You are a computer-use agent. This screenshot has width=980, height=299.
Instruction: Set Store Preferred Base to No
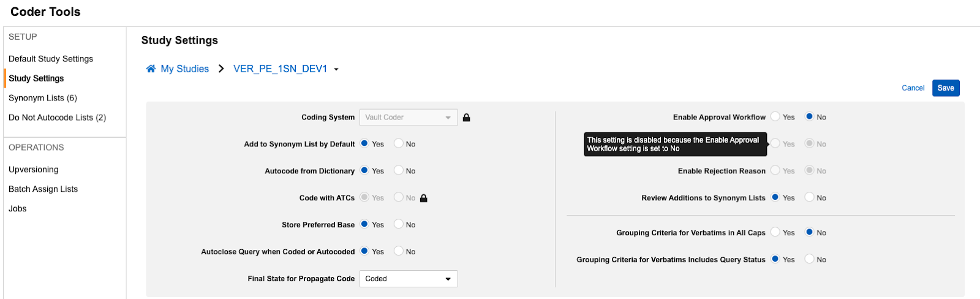[399, 224]
